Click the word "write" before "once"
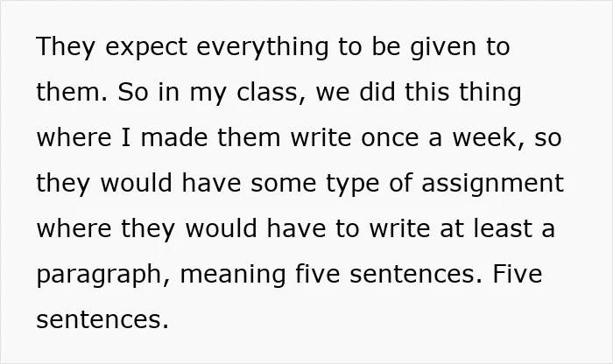Image resolution: width=613 pixels, height=364 pixels. [x=321, y=138]
